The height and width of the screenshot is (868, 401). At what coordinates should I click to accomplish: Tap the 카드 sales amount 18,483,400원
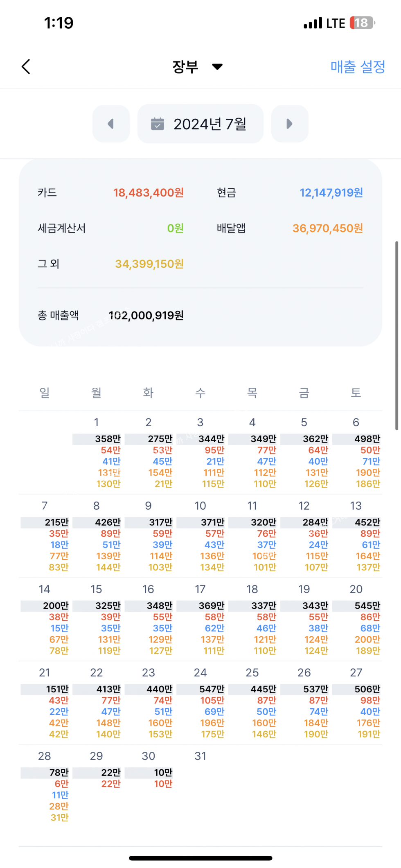tap(149, 193)
